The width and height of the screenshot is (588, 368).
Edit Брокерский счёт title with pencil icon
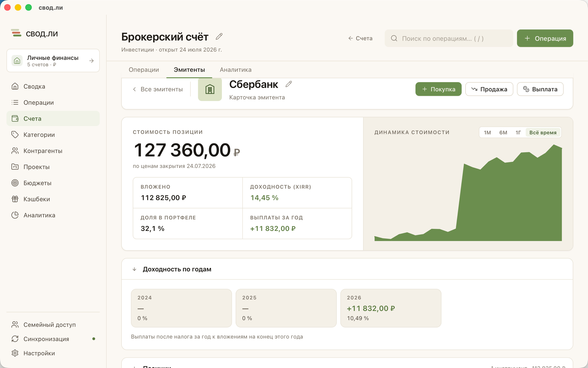[219, 36]
